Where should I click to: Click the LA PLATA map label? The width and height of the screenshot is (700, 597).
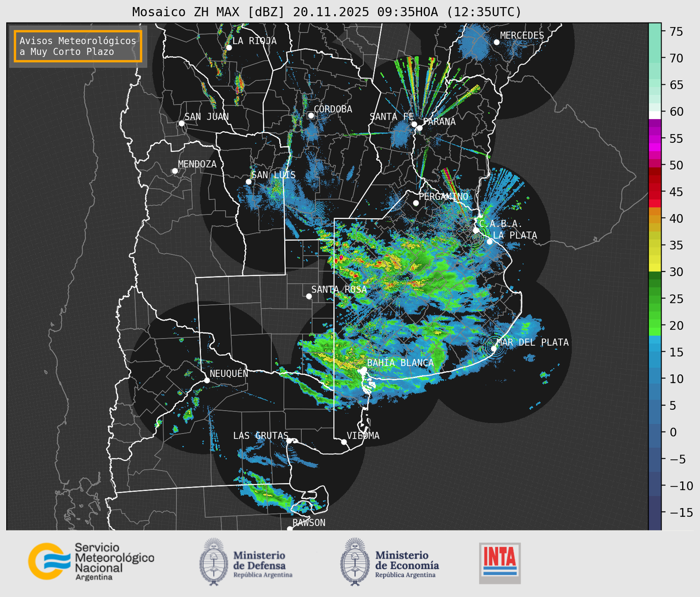point(515,235)
